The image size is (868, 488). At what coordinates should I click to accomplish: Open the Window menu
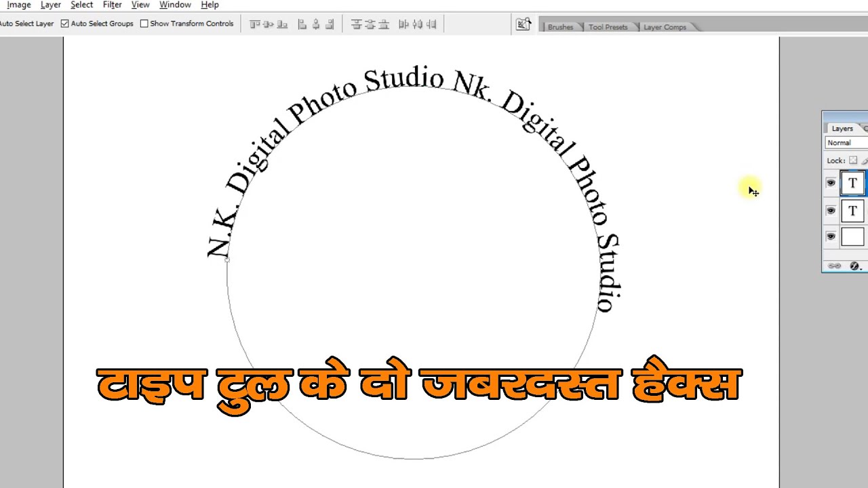pos(175,5)
